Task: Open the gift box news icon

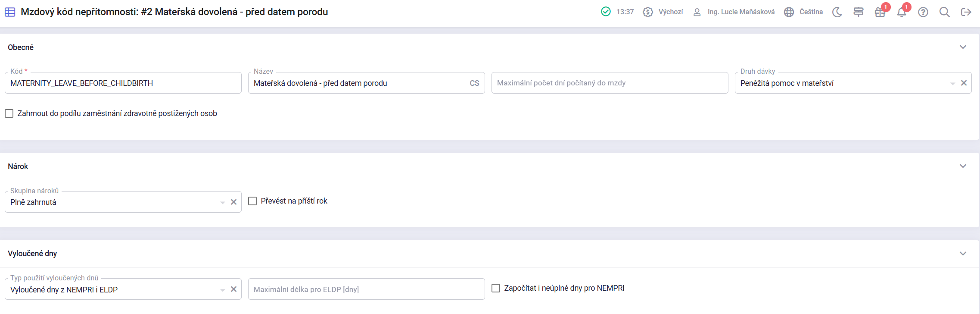Action: [x=880, y=12]
